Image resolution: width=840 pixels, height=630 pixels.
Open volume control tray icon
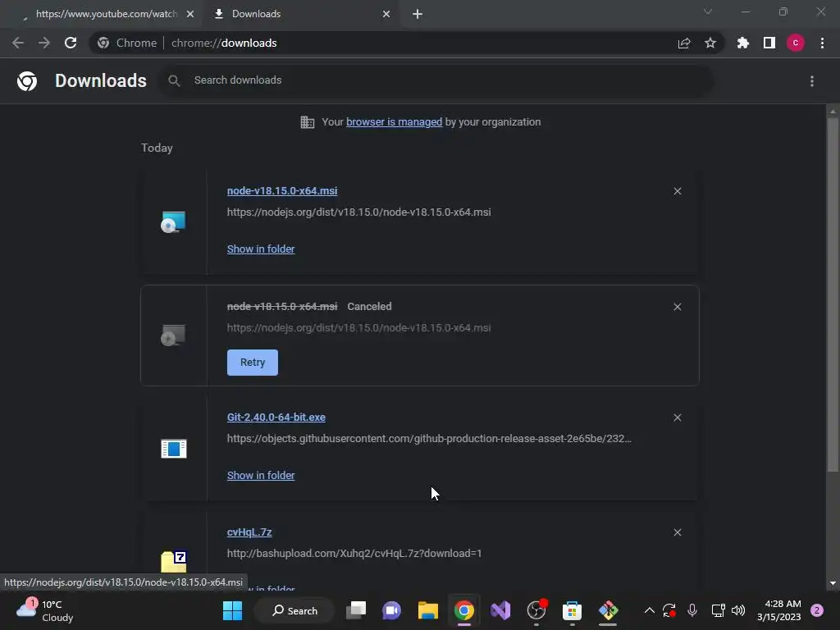738,610
